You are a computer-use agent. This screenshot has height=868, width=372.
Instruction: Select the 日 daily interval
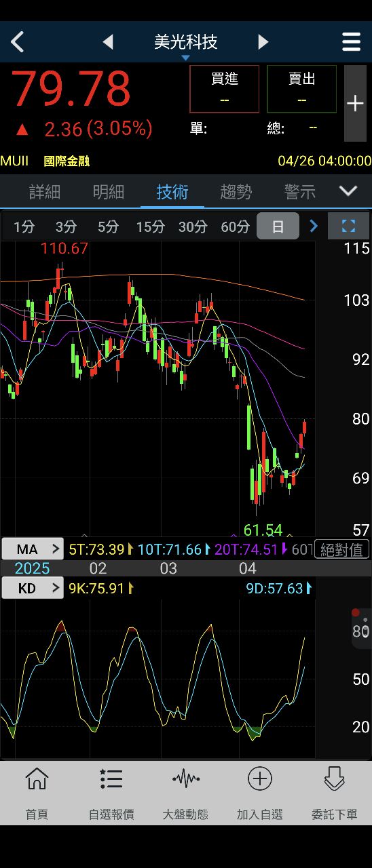tap(278, 226)
